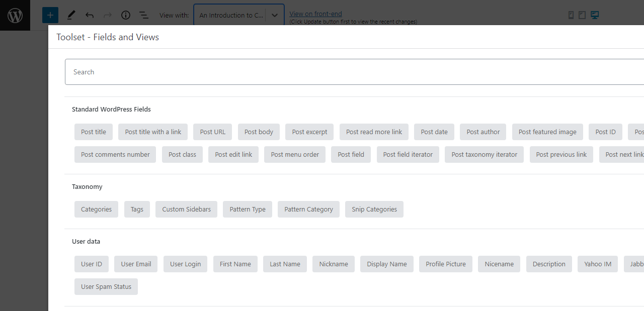Click the Toolset - Fields and Views title
644x311 pixels.
click(x=108, y=37)
